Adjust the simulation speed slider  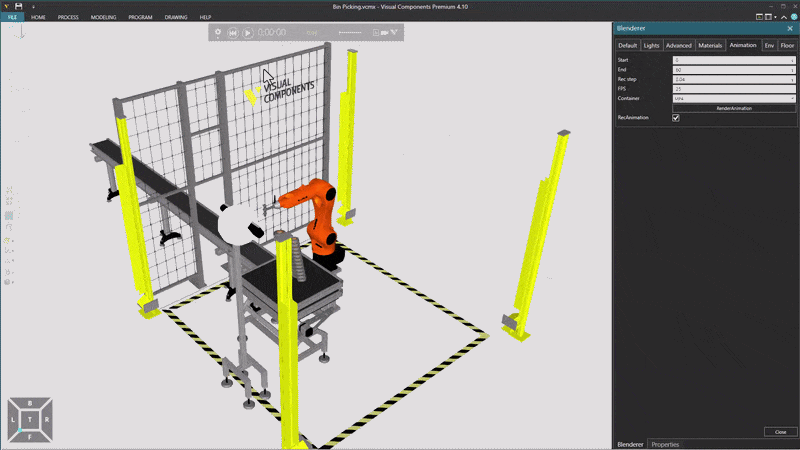click(350, 32)
